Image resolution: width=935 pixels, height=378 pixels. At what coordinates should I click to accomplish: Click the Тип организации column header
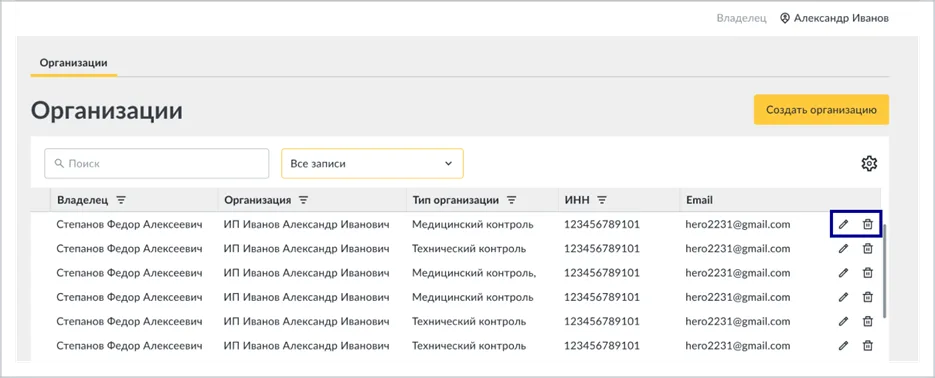(455, 200)
